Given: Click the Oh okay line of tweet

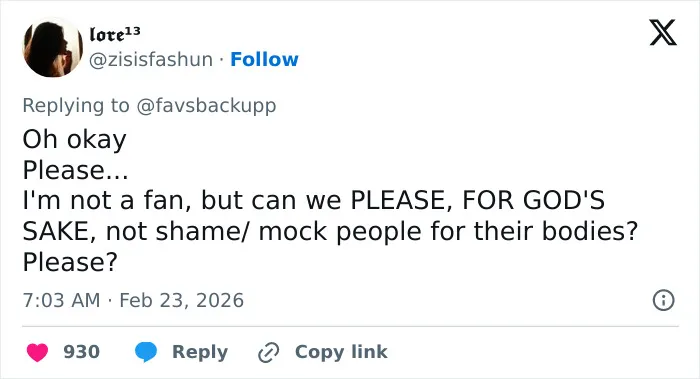Looking at the screenshot, I should pos(75,139).
